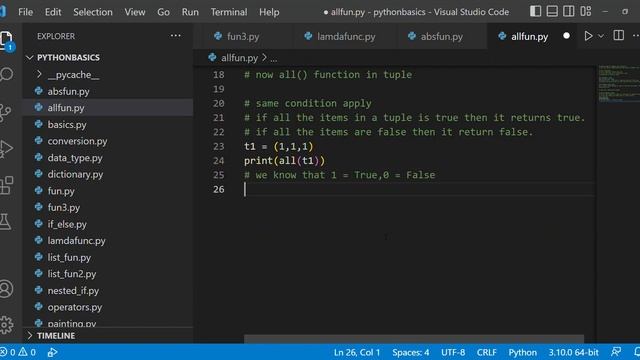
Task: Click the breadcrumb ellipsis after allfun.py
Action: (x=273, y=58)
